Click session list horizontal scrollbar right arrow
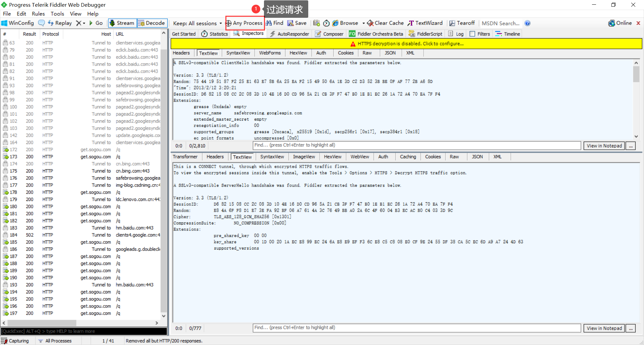The image size is (644, 345). [x=157, y=323]
